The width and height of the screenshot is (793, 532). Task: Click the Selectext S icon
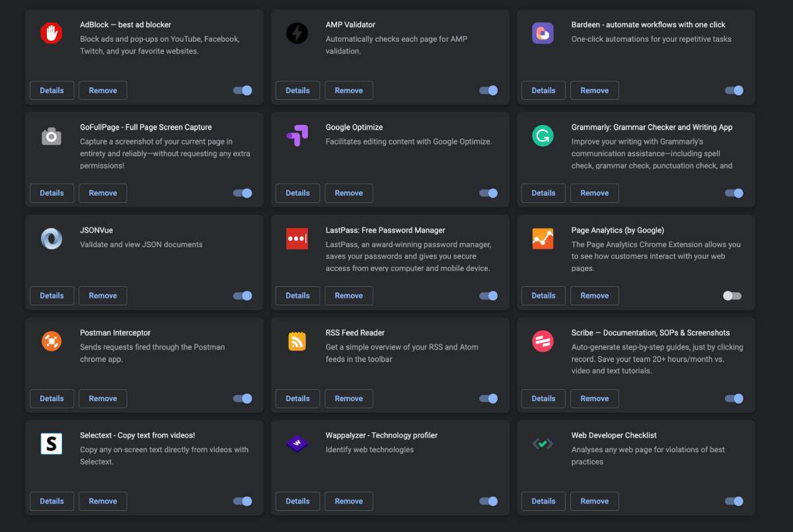coord(51,444)
